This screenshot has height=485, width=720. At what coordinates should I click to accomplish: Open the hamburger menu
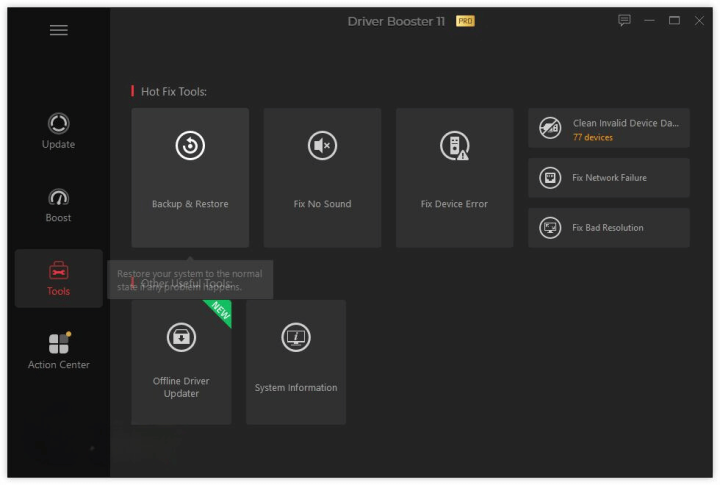pyautogui.click(x=59, y=30)
